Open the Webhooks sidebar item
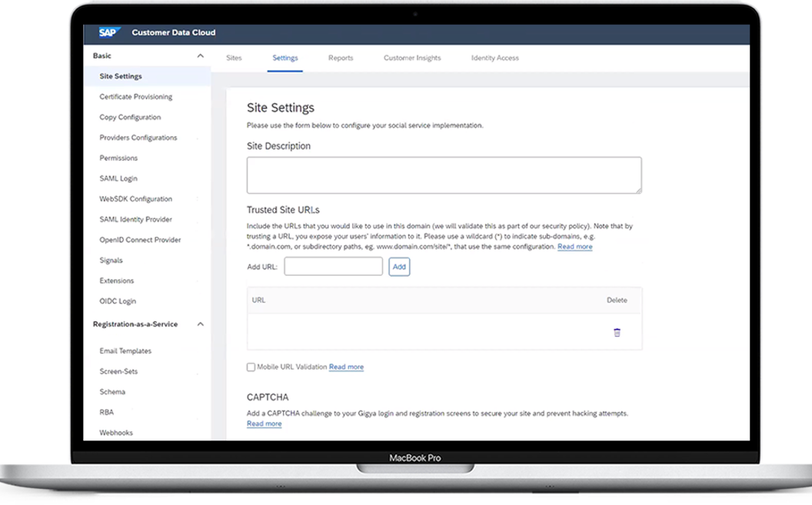Image resolution: width=812 pixels, height=505 pixels. [x=116, y=433]
